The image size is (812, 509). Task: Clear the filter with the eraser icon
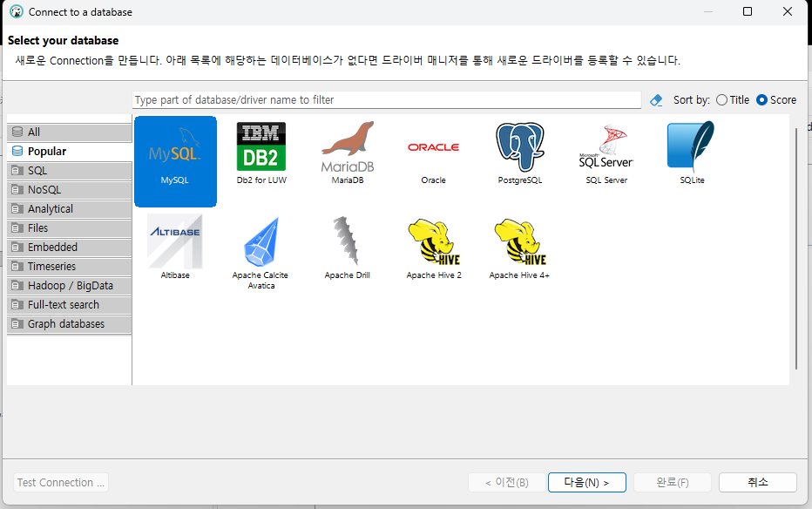pyautogui.click(x=656, y=100)
